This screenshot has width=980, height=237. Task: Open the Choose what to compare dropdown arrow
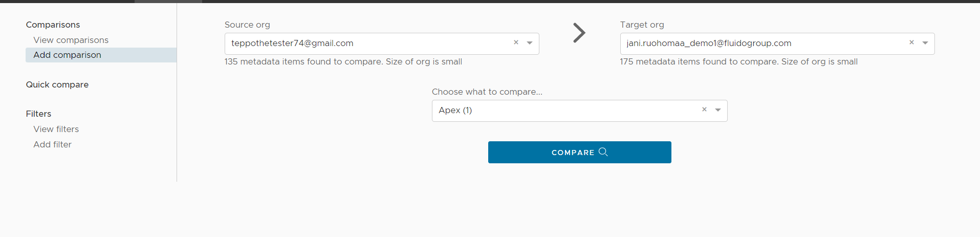(718, 110)
